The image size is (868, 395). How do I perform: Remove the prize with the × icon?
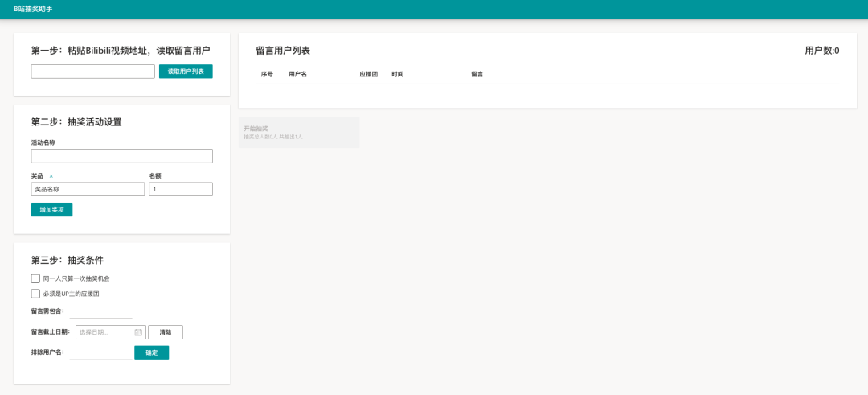(51, 175)
